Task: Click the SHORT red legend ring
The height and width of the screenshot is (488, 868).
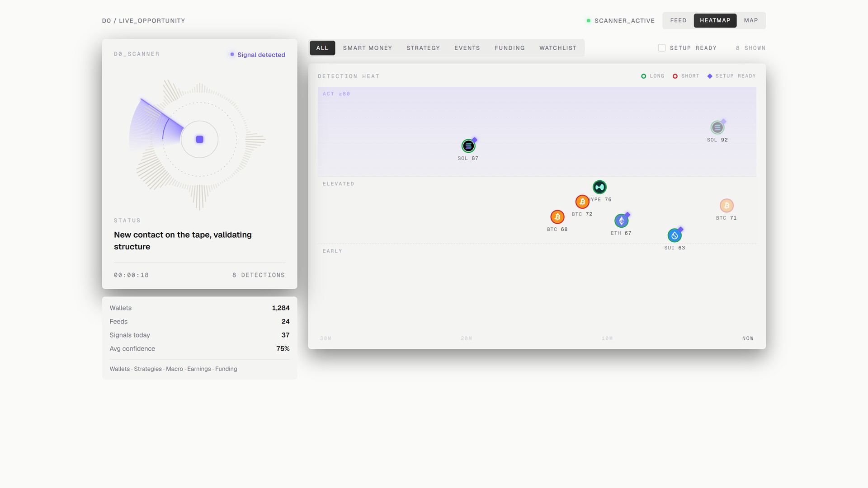Action: point(675,76)
